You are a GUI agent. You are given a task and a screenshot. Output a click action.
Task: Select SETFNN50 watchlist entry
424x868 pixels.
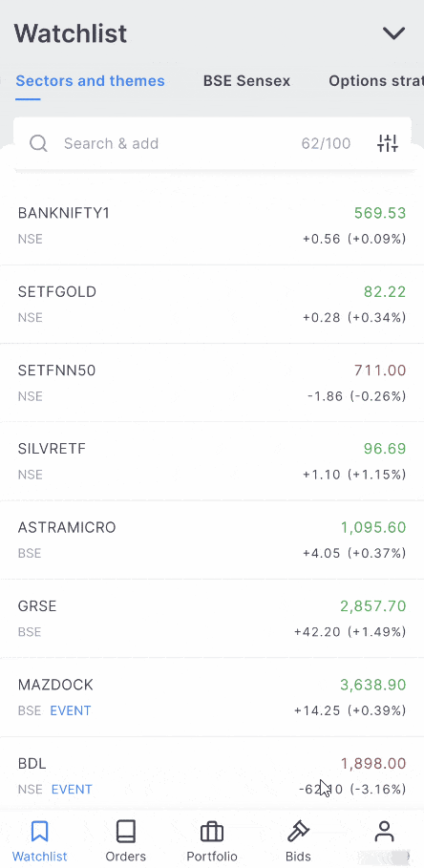[212, 383]
